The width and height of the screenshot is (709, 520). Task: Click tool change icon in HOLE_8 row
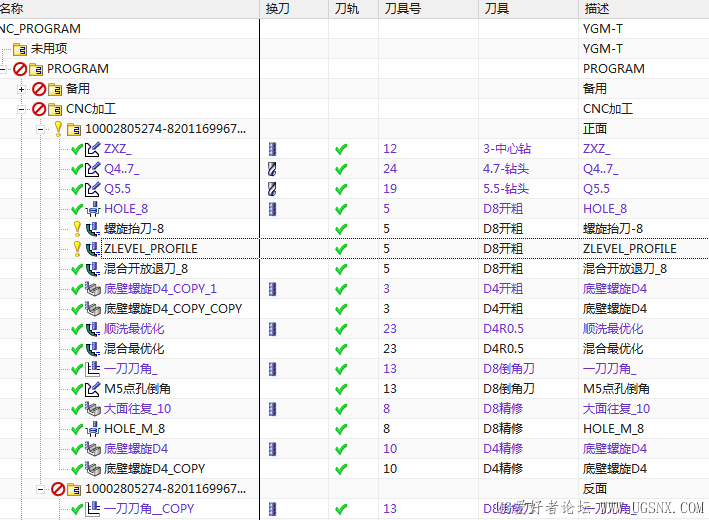(x=272, y=209)
